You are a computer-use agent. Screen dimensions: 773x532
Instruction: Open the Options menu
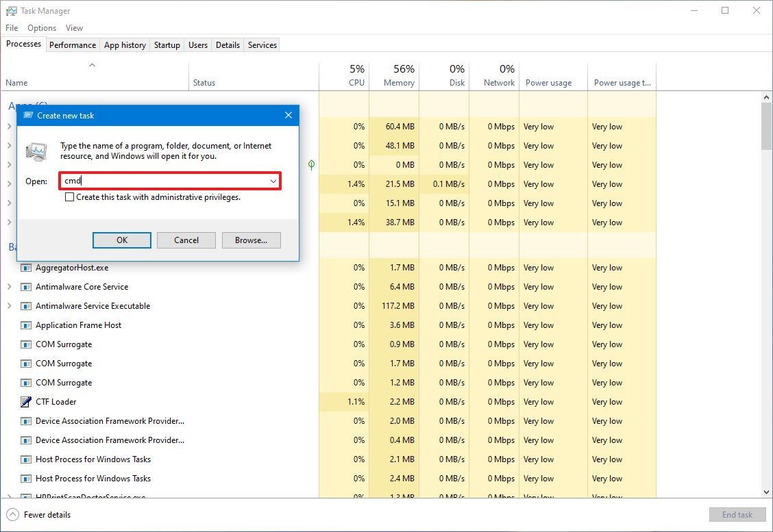click(x=41, y=28)
